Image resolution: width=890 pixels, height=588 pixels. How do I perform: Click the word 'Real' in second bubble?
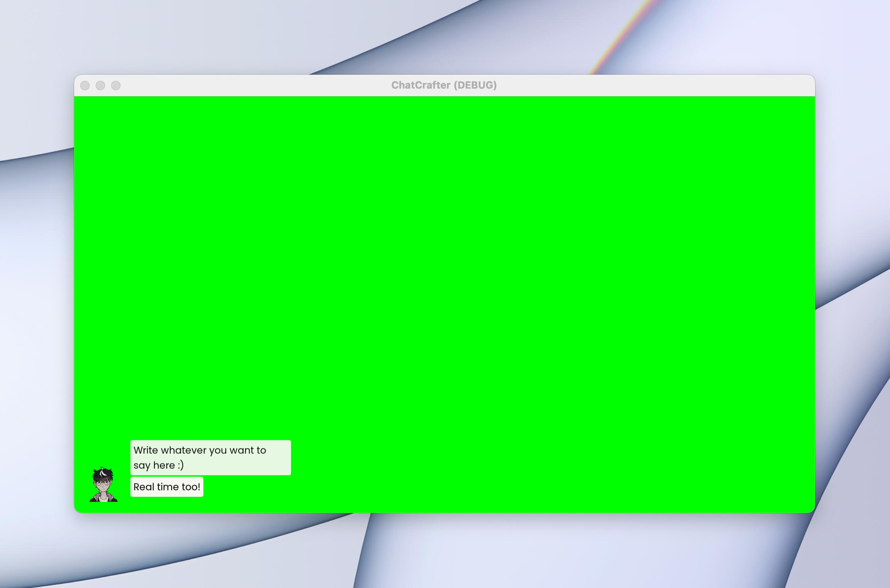(144, 487)
